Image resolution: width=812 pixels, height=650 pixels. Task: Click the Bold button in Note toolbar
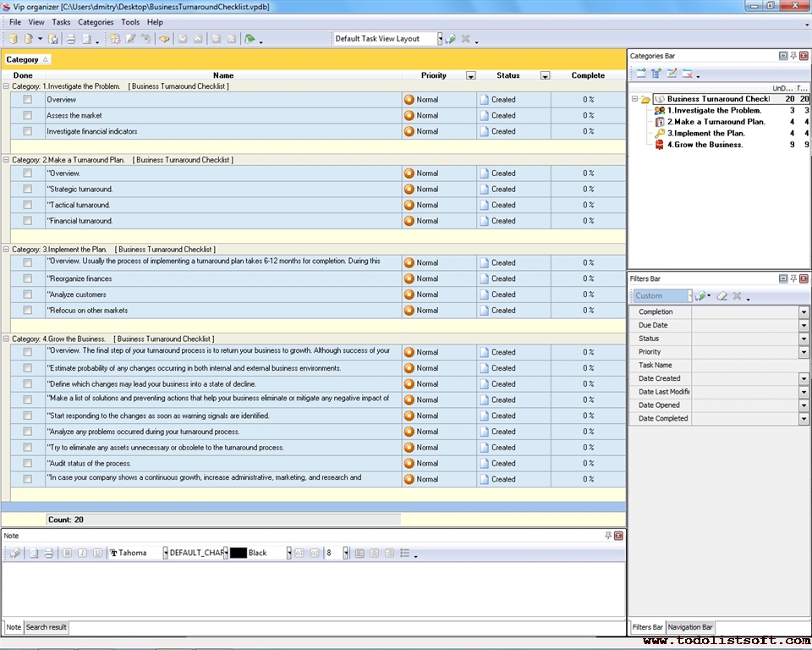[68, 553]
